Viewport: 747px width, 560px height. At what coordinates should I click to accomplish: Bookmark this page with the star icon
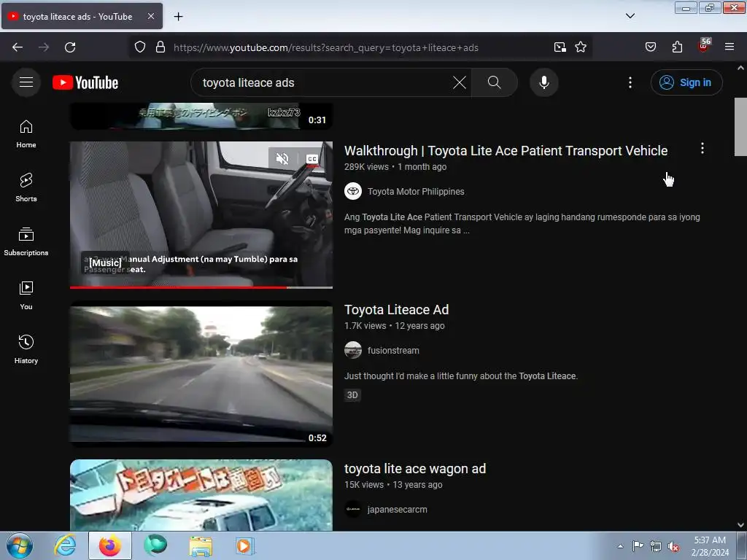580,47
